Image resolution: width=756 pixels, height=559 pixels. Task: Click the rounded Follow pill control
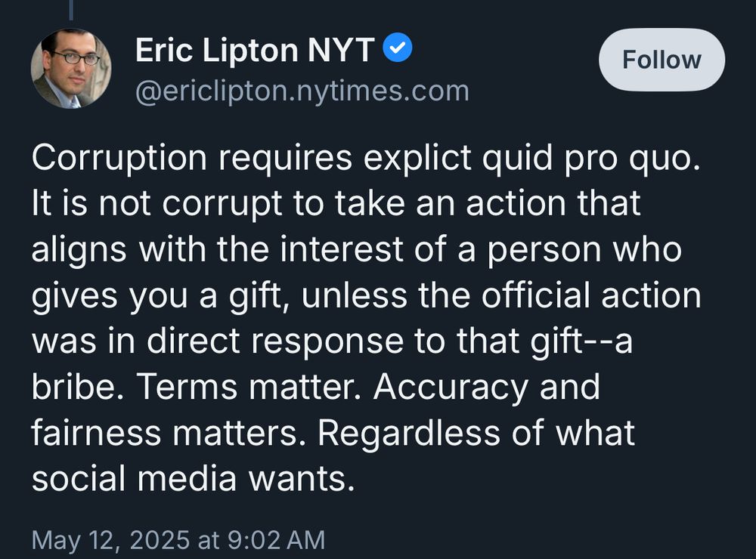661,58
